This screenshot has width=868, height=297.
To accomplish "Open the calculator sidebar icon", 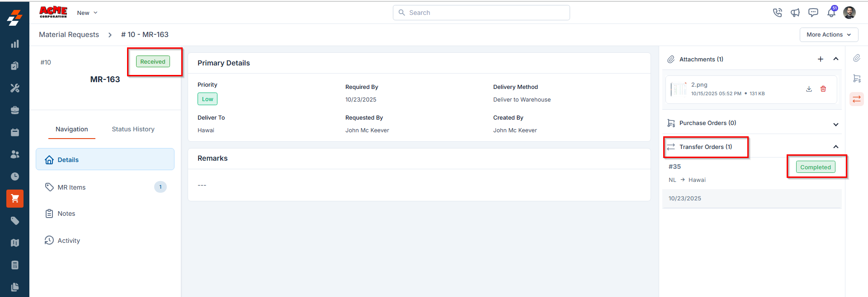I will point(15,265).
